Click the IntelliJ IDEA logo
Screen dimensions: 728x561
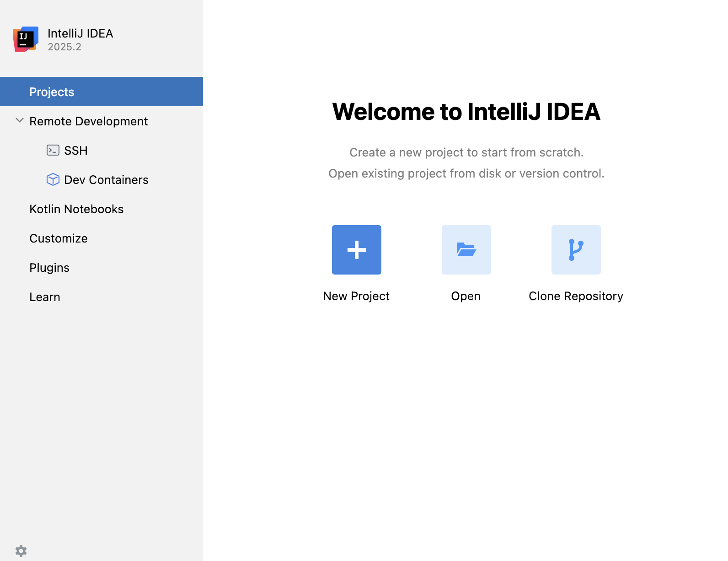26,39
